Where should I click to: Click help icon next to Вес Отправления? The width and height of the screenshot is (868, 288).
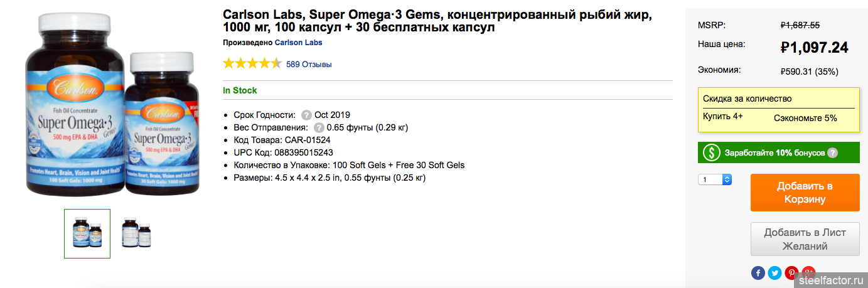[x=319, y=127]
